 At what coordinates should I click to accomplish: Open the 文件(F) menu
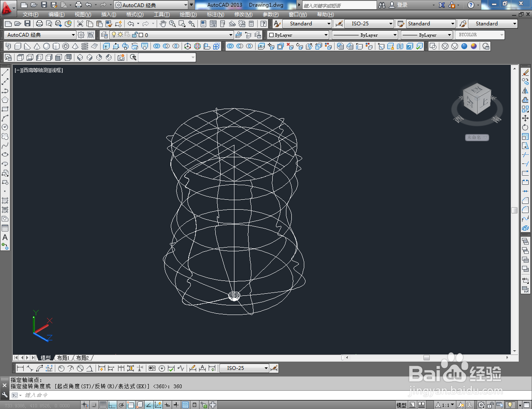(31, 14)
